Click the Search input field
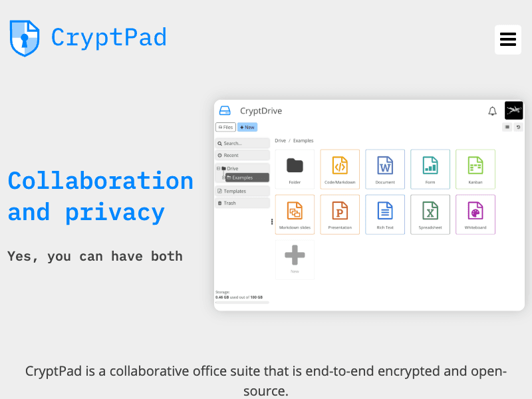The image size is (532, 399). (241, 142)
